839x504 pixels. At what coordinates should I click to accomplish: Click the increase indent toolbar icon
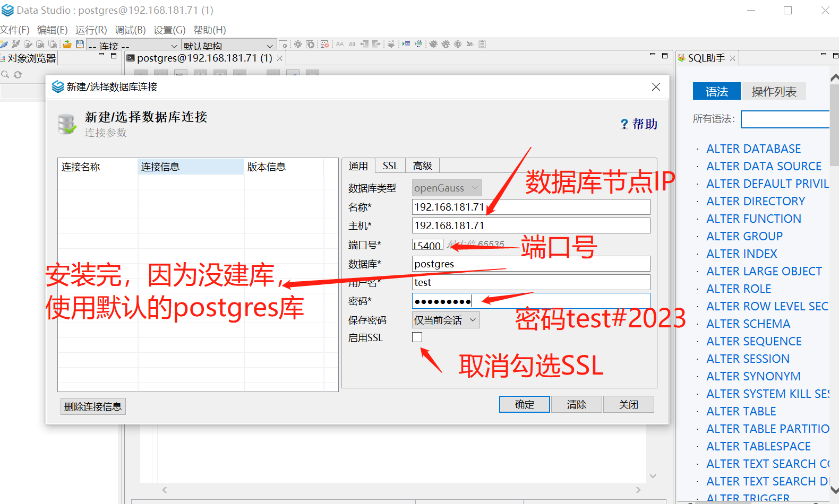tap(376, 44)
